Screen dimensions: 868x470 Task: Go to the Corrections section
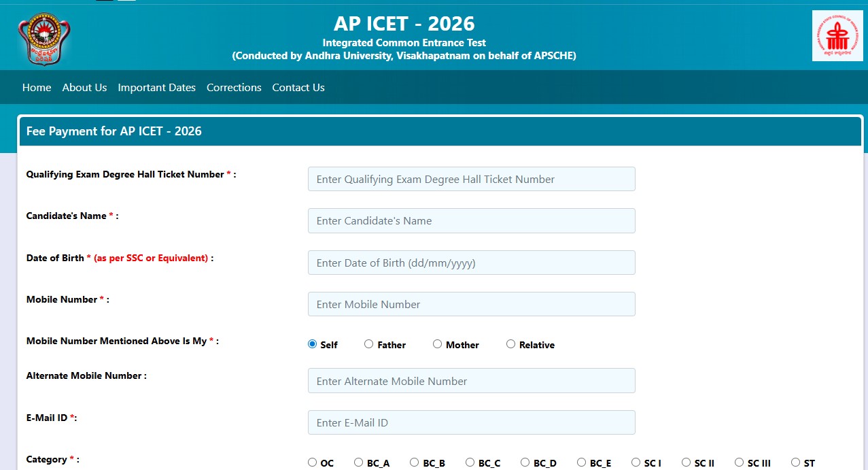pos(234,87)
